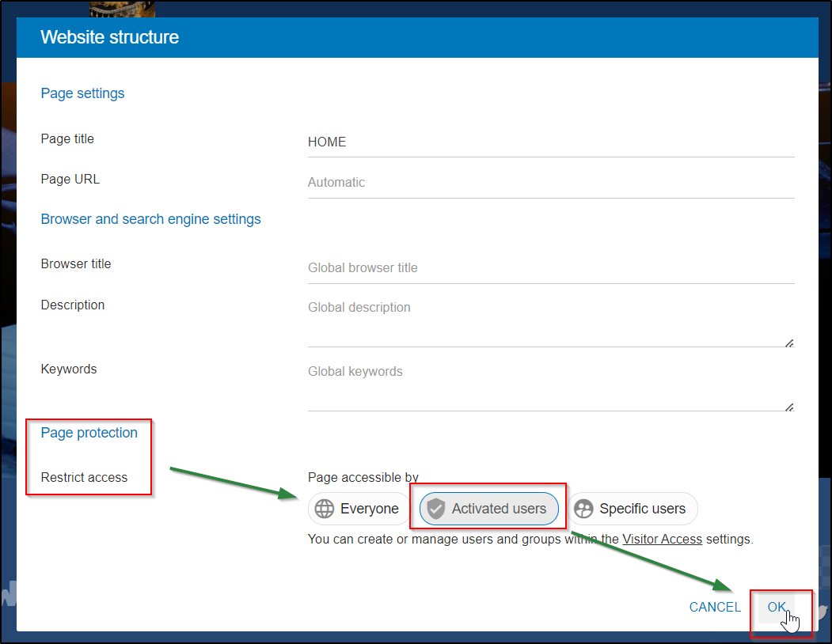Click the Page title field containing HOME
This screenshot has width=832, height=644.
tap(550, 142)
